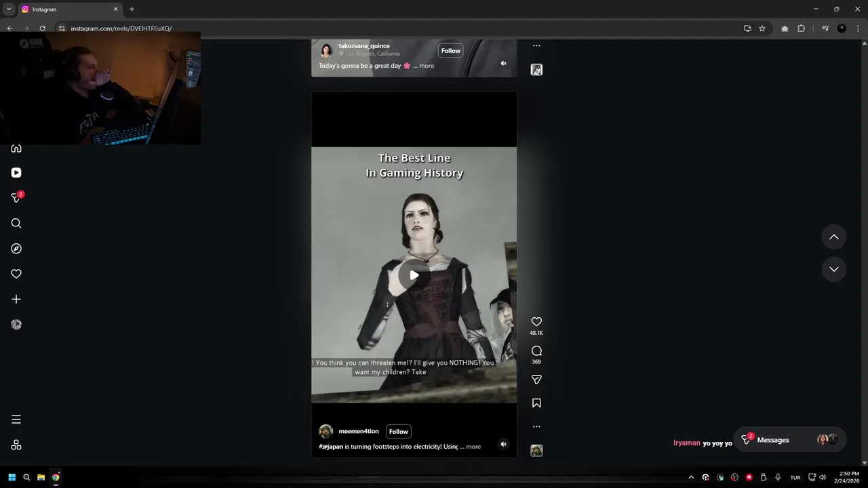Follow takozvana_quince

click(x=451, y=51)
